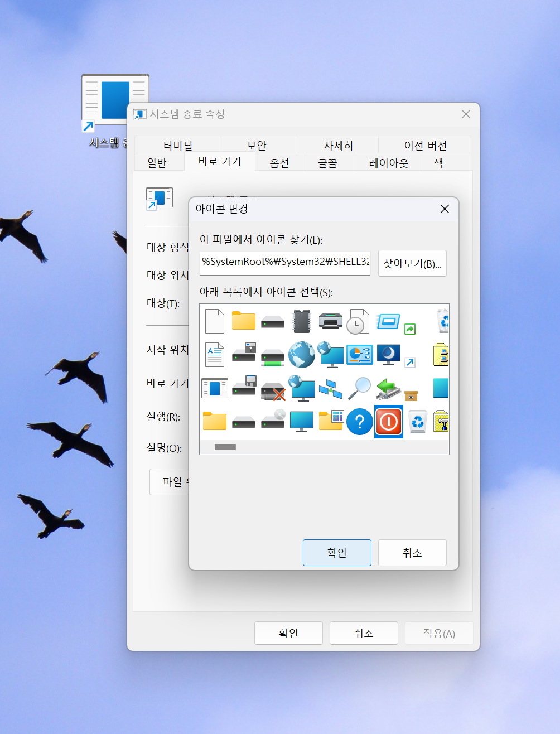The width and height of the screenshot is (560, 734).
Task: Select the window with blue panel icon
Action: pyautogui.click(x=215, y=388)
